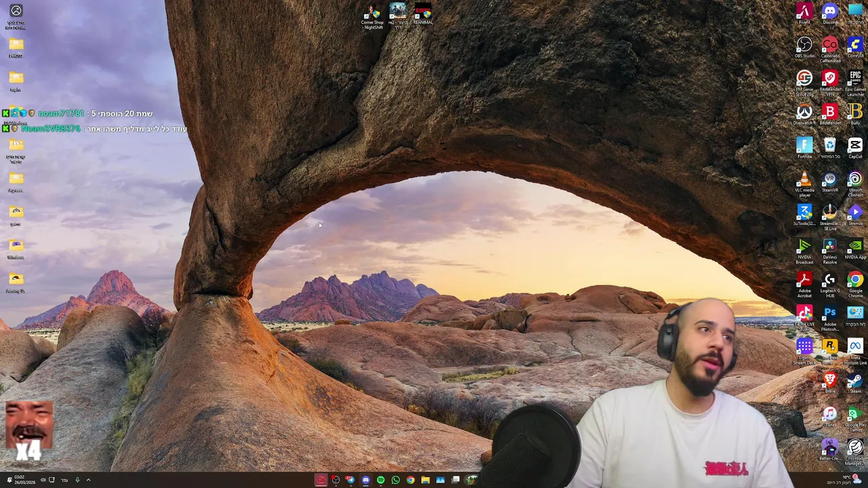The height and width of the screenshot is (488, 868).
Task: Open the 3uTools desktop shortcut
Action: [804, 216]
